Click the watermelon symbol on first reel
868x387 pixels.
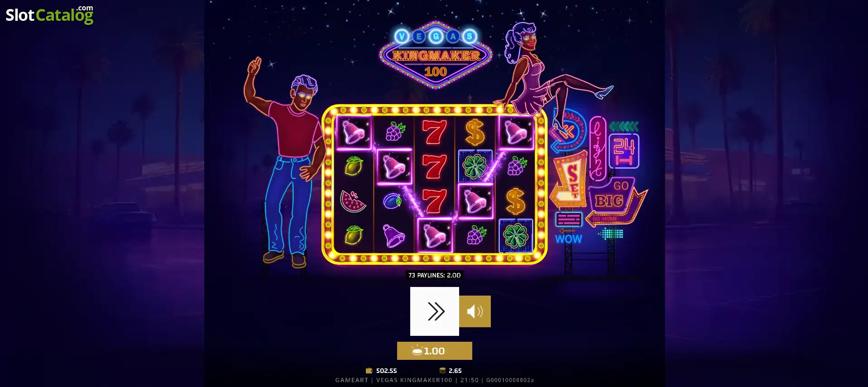tap(353, 201)
